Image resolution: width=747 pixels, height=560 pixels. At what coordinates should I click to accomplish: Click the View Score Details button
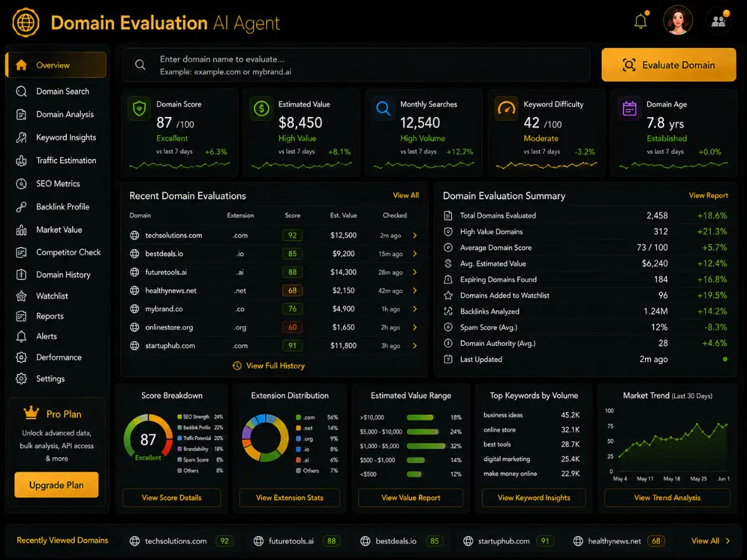pyautogui.click(x=172, y=498)
